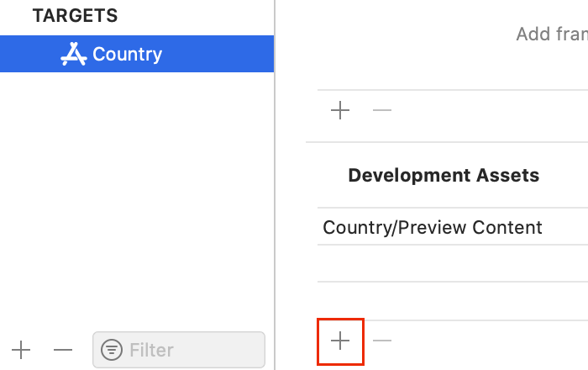Select the Country target label
This screenshot has height=370, width=588.
[x=127, y=55]
